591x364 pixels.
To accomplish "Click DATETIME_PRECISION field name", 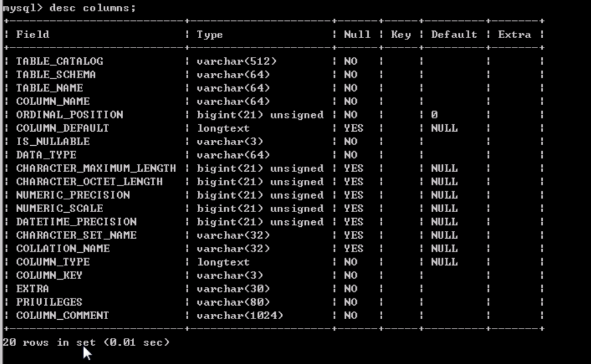I will pyautogui.click(x=76, y=222).
